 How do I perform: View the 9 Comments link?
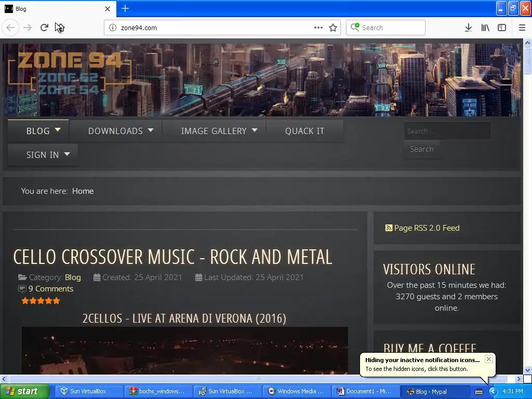click(51, 289)
